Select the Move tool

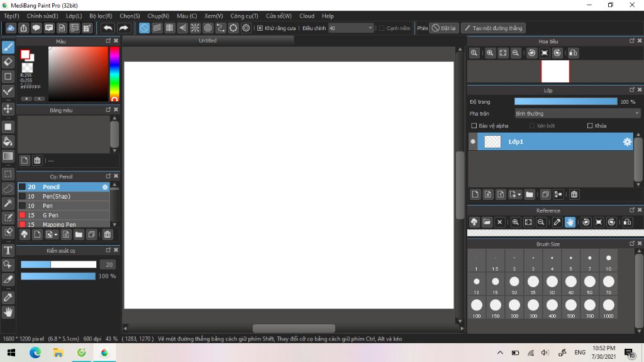[8, 109]
